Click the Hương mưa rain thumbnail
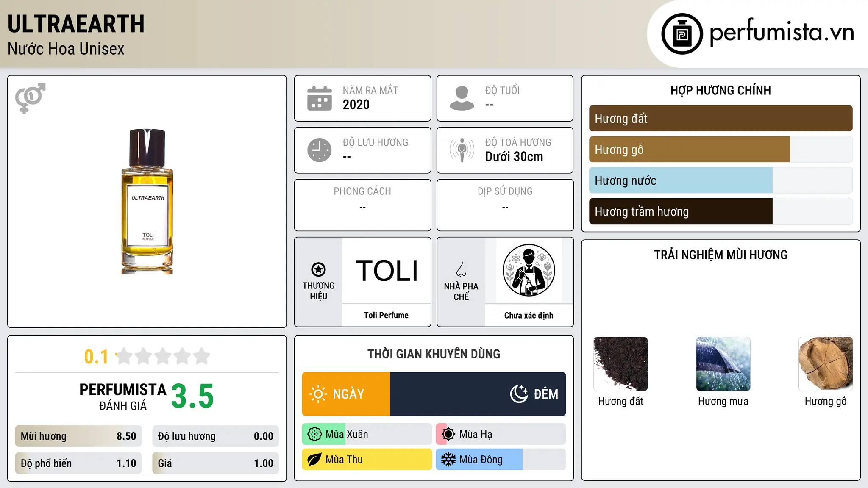 (723, 364)
